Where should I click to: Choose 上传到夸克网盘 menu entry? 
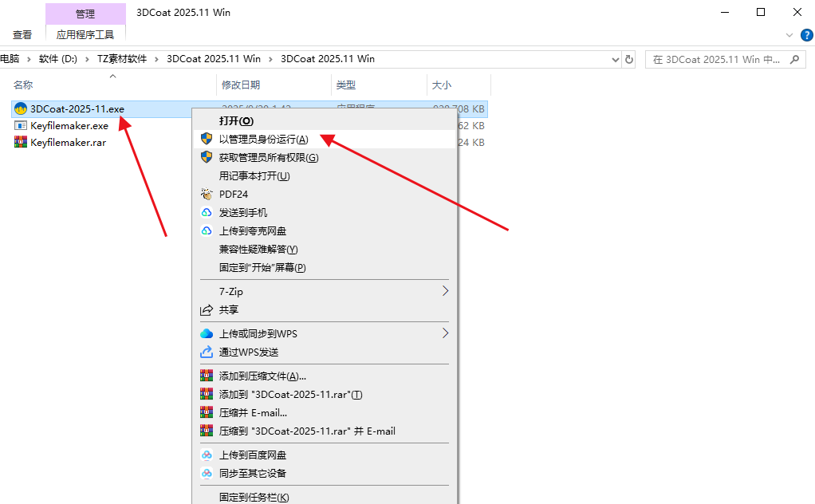coord(325,230)
